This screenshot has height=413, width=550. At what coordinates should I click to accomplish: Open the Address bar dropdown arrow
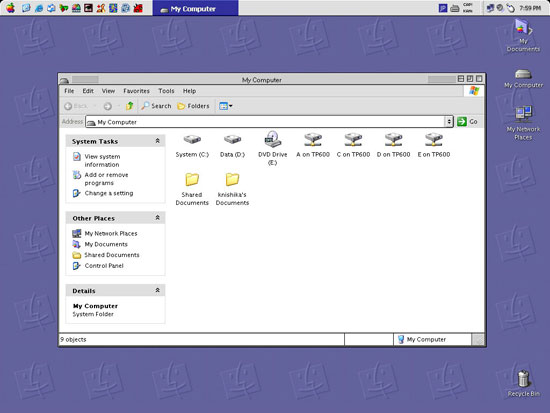pos(449,121)
